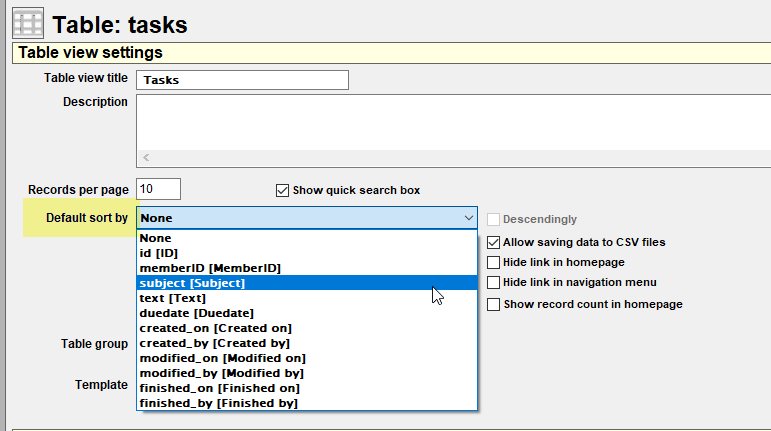The image size is (771, 431).
Task: Click the table icon beside the tasks title
Action: (28, 23)
